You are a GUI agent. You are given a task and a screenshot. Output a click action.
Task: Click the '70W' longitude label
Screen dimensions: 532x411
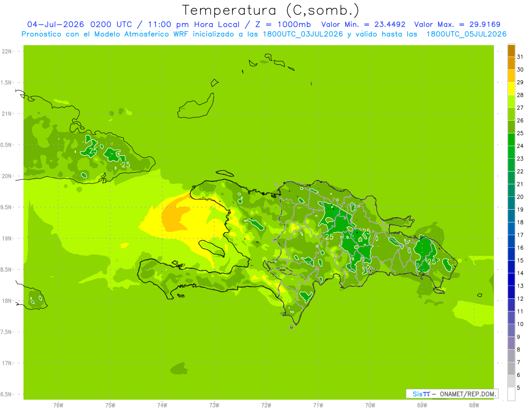(x=370, y=405)
